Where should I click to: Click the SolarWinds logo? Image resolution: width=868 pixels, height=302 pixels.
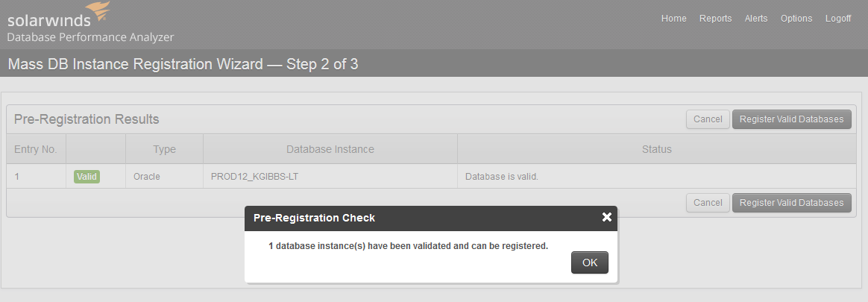point(59,15)
